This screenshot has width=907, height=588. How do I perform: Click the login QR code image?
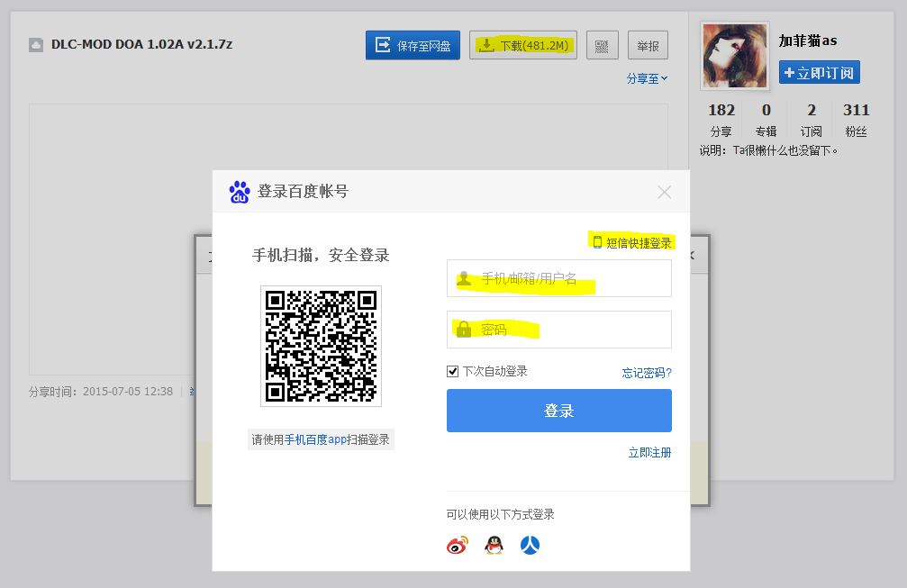[321, 346]
